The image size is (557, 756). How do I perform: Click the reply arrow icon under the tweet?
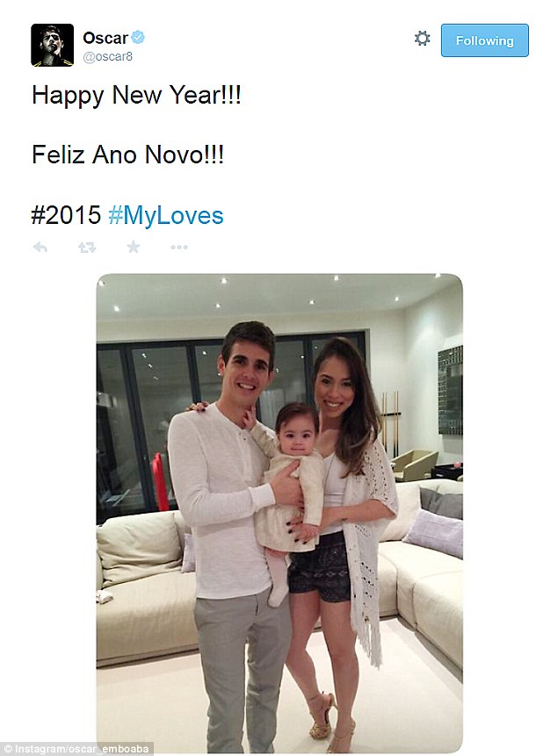pyautogui.click(x=40, y=248)
